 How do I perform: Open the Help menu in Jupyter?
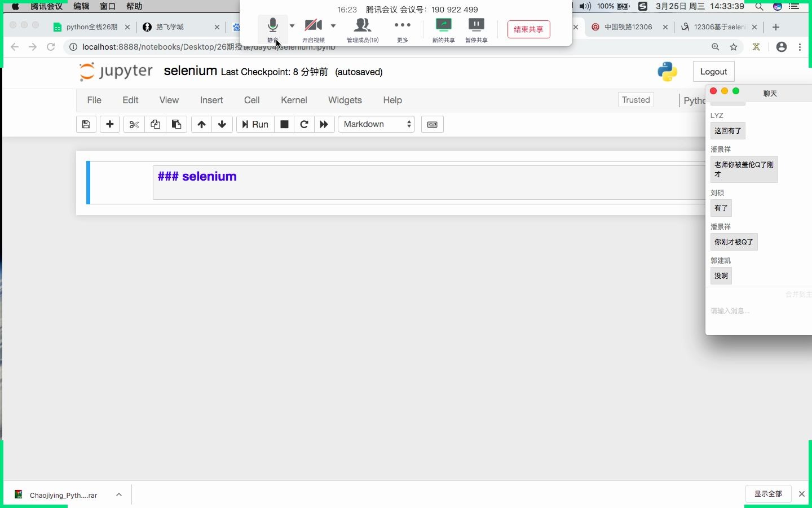click(392, 100)
